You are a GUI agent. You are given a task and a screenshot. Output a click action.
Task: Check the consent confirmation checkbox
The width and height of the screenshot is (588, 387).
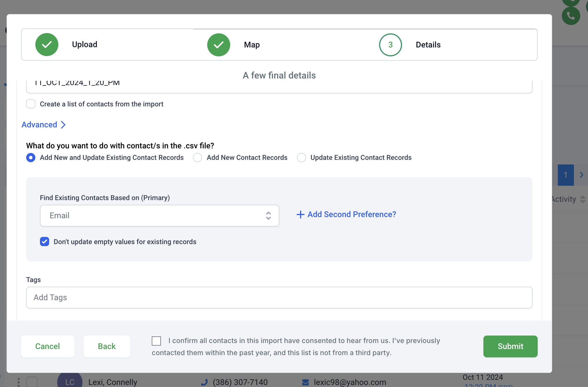click(156, 341)
